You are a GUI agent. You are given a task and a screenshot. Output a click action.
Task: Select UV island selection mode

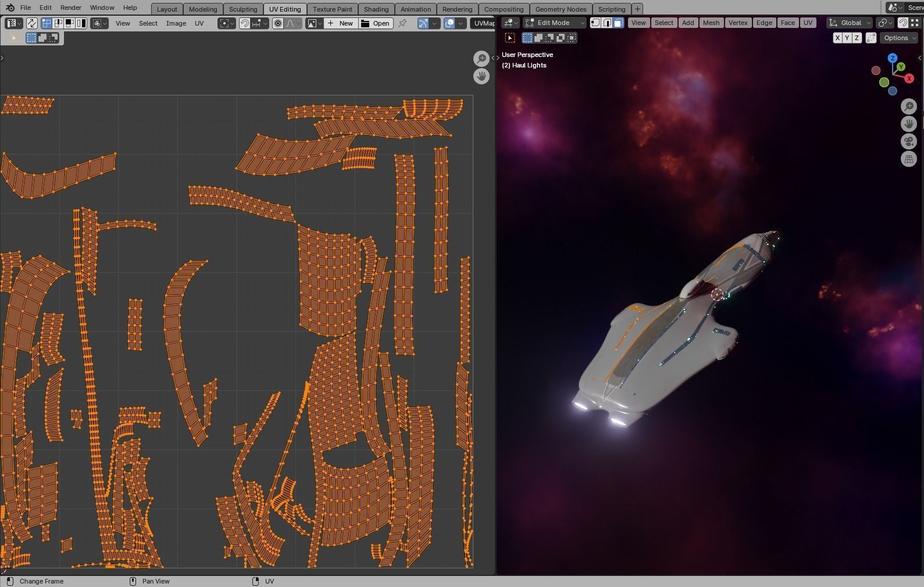pos(81,23)
